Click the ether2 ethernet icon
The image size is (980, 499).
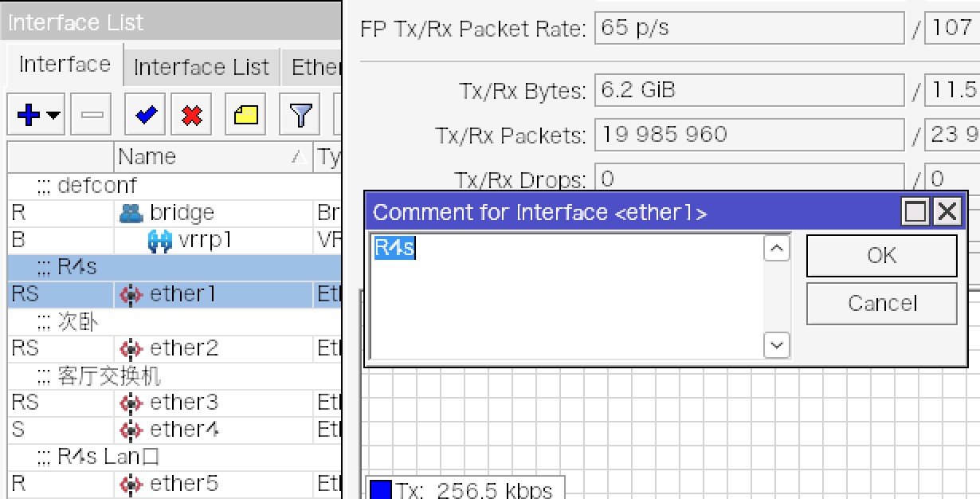click(130, 348)
